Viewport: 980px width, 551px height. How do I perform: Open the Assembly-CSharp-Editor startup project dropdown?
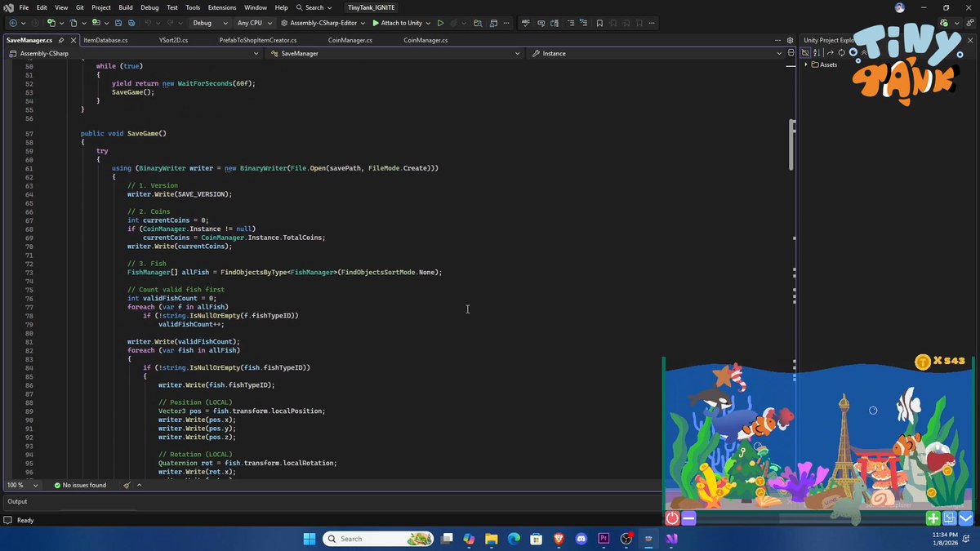click(x=324, y=23)
